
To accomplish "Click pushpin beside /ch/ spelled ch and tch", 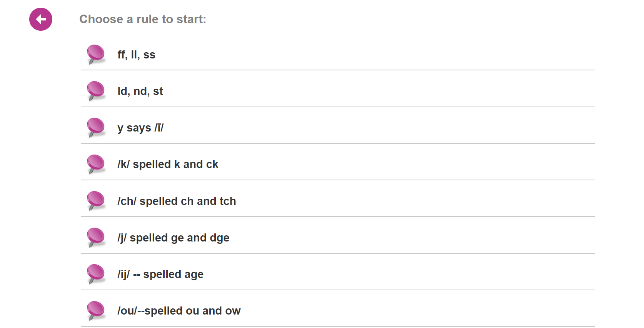I will 96,200.
